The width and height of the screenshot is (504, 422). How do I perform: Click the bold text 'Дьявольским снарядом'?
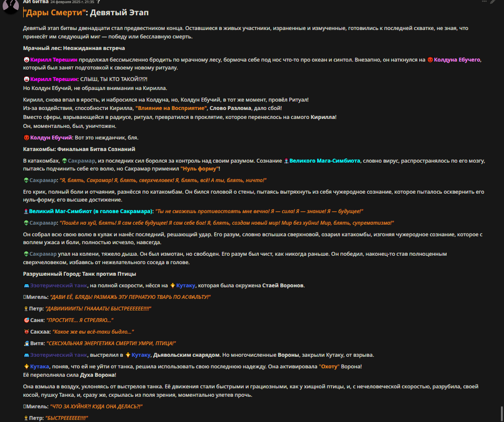pos(186,355)
